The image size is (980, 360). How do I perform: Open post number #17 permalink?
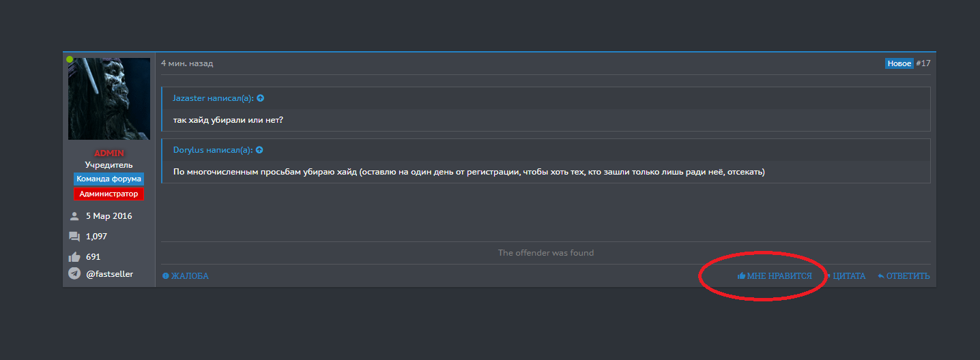(923, 63)
